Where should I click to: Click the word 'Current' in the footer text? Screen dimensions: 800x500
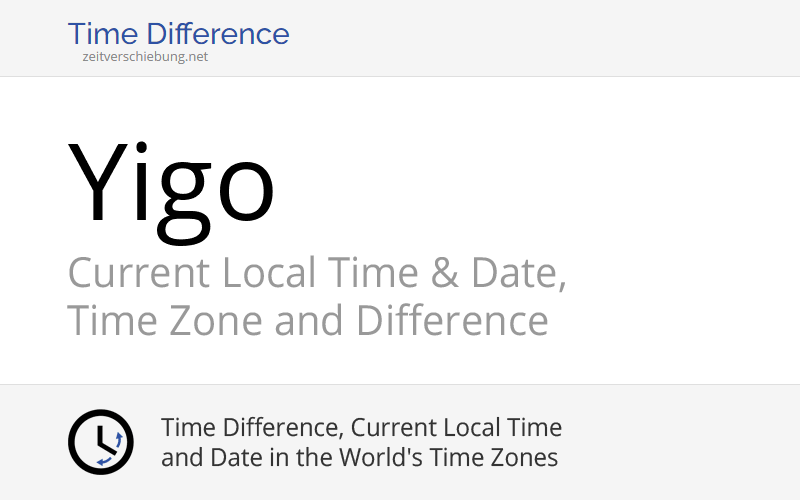(x=390, y=428)
